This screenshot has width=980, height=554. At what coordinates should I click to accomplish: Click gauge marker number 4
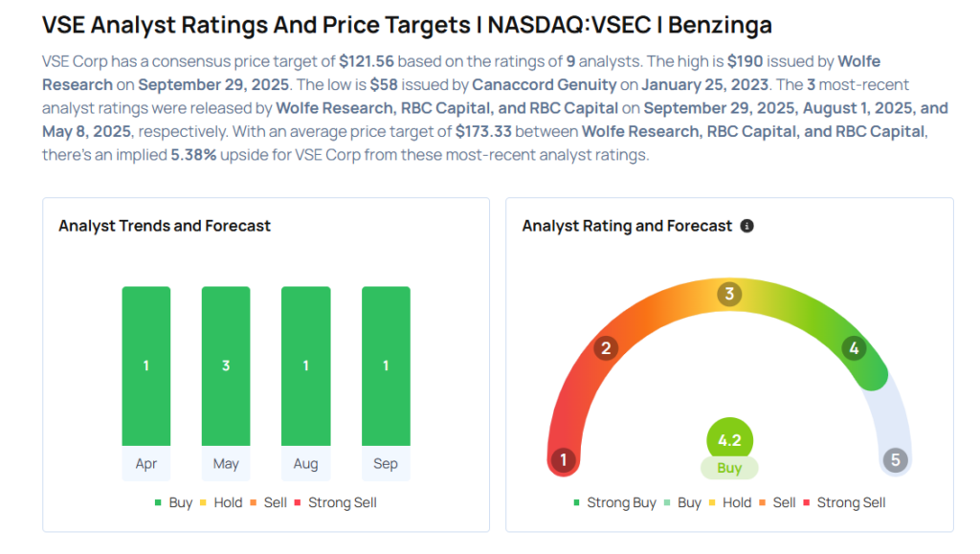coord(854,348)
